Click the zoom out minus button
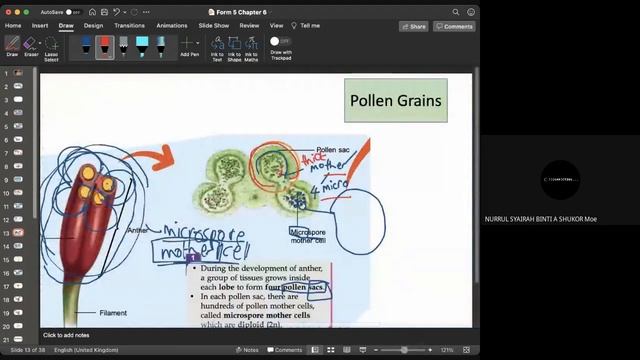Screen dimensions: 640x360 point(376,350)
